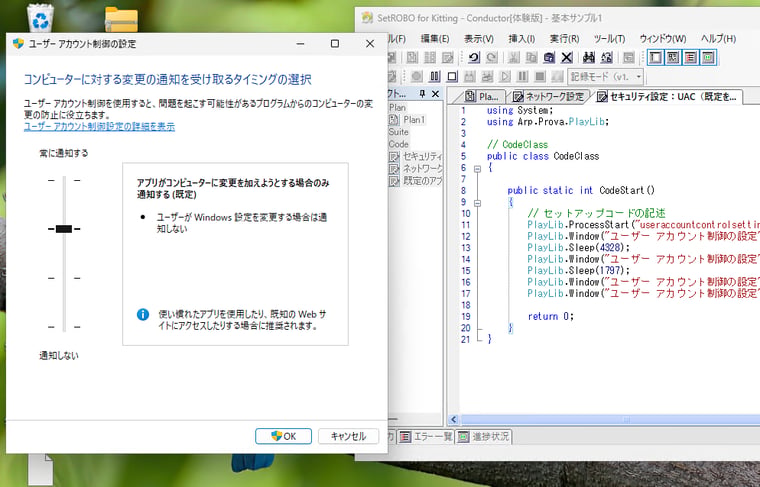Click the OK button in UAC settings dialog
760x487 pixels.
284,436
